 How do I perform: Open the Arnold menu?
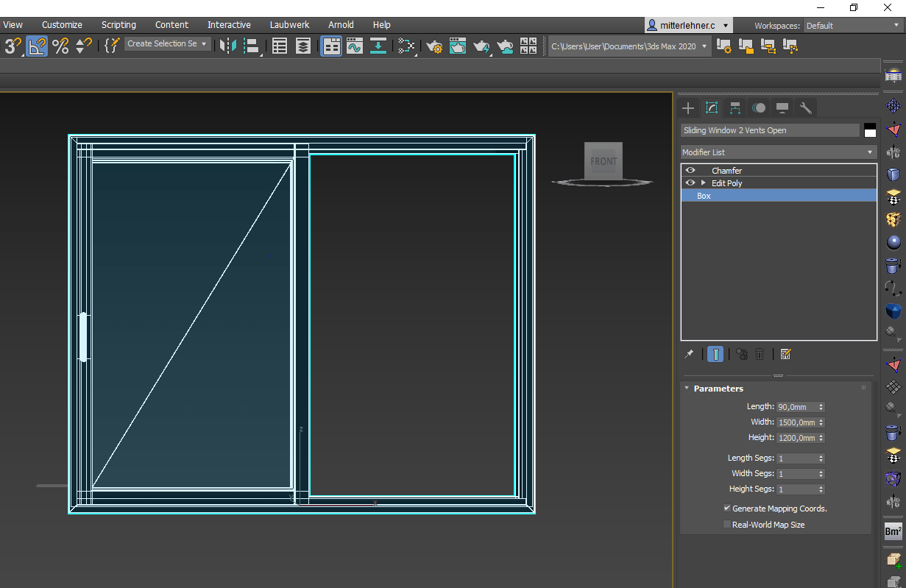pos(341,25)
